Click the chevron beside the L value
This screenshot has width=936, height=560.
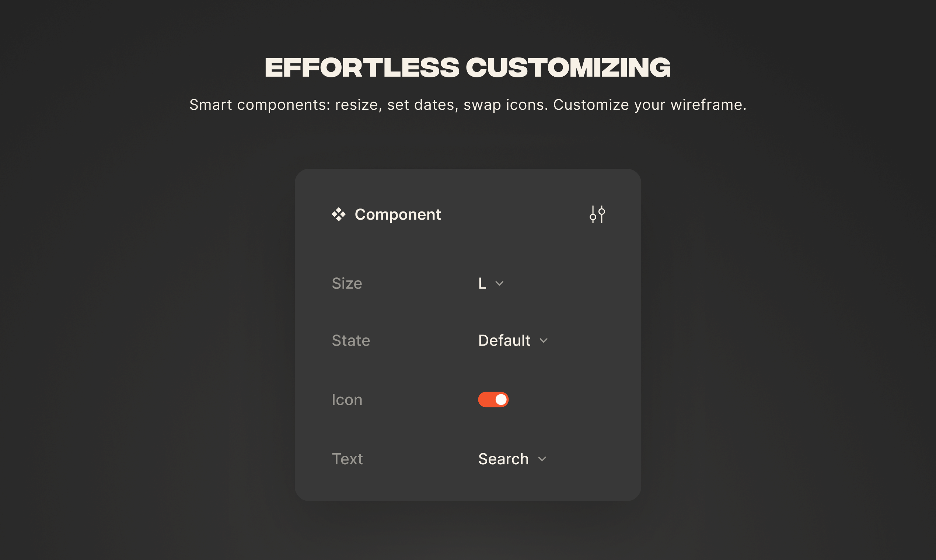[500, 284]
